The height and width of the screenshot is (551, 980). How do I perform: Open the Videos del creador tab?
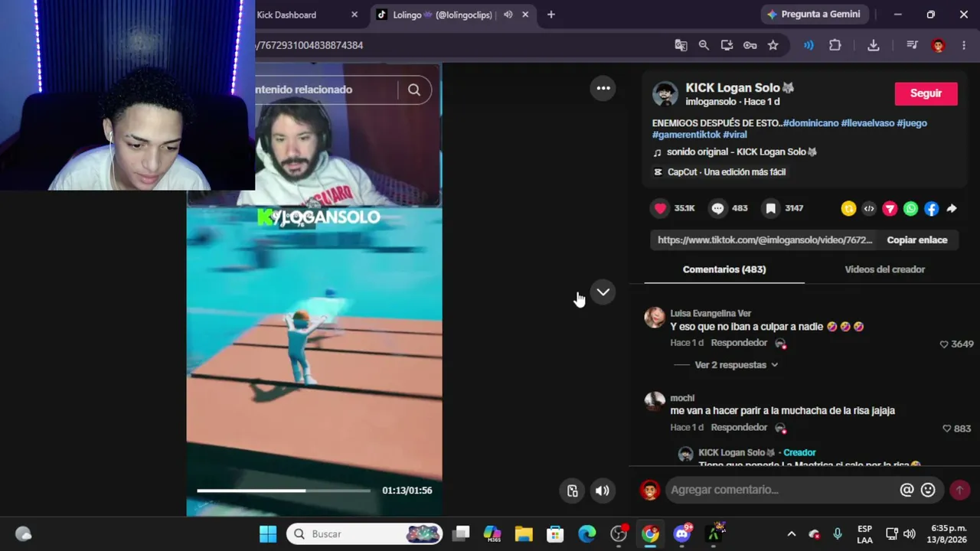click(884, 269)
